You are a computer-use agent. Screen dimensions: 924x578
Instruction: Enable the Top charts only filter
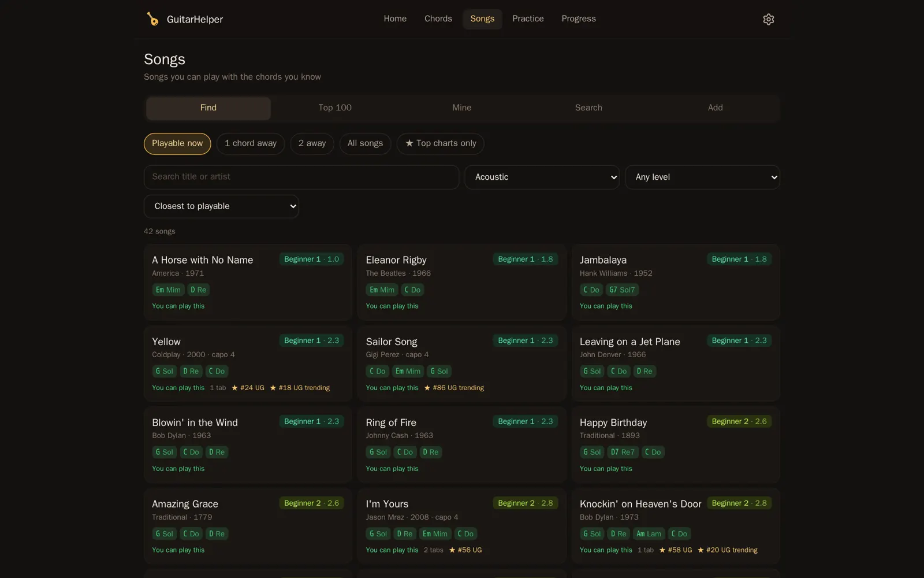[x=440, y=143]
